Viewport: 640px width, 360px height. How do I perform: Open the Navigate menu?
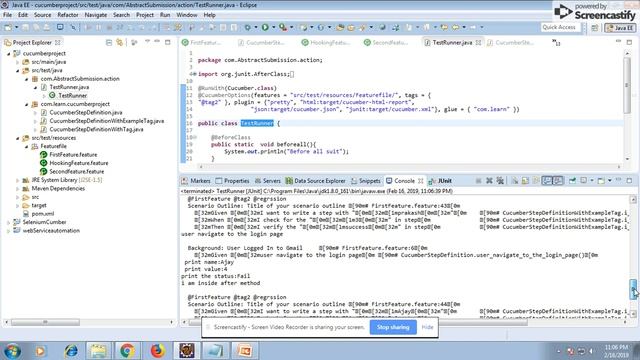coord(96,15)
